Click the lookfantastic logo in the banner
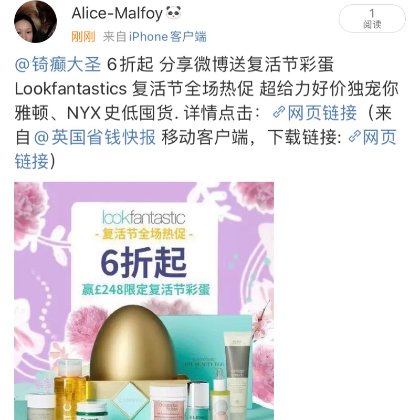 point(144,217)
